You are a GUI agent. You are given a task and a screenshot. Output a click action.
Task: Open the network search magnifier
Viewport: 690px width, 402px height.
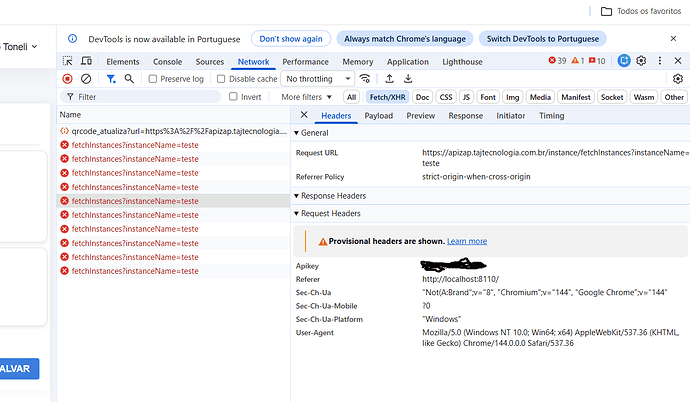pyautogui.click(x=129, y=79)
